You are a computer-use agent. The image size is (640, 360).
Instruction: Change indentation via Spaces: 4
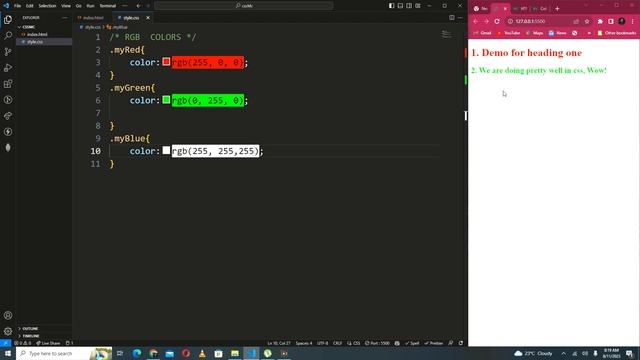(x=304, y=343)
